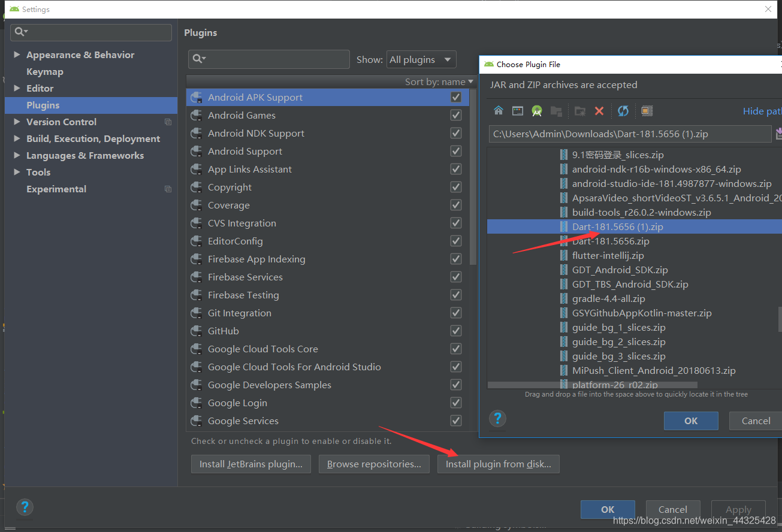Expand Version Control section
The width and height of the screenshot is (782, 532).
(x=17, y=122)
